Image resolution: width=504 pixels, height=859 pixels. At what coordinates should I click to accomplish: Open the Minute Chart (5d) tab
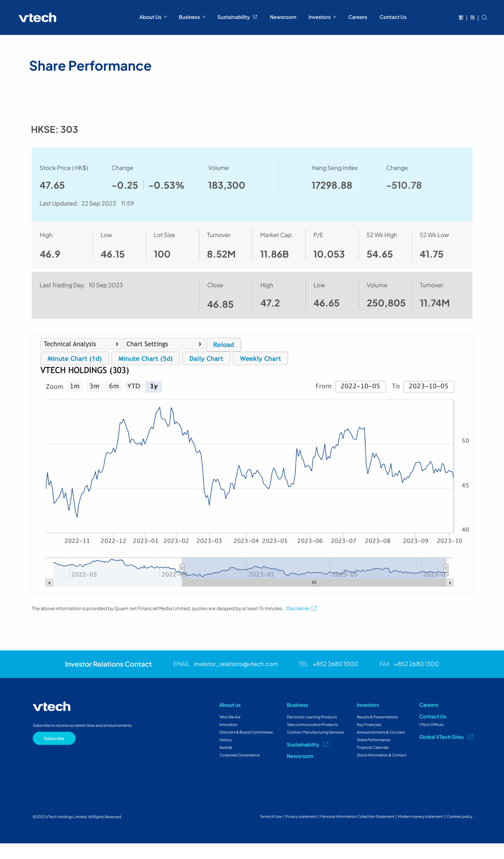[x=146, y=359]
